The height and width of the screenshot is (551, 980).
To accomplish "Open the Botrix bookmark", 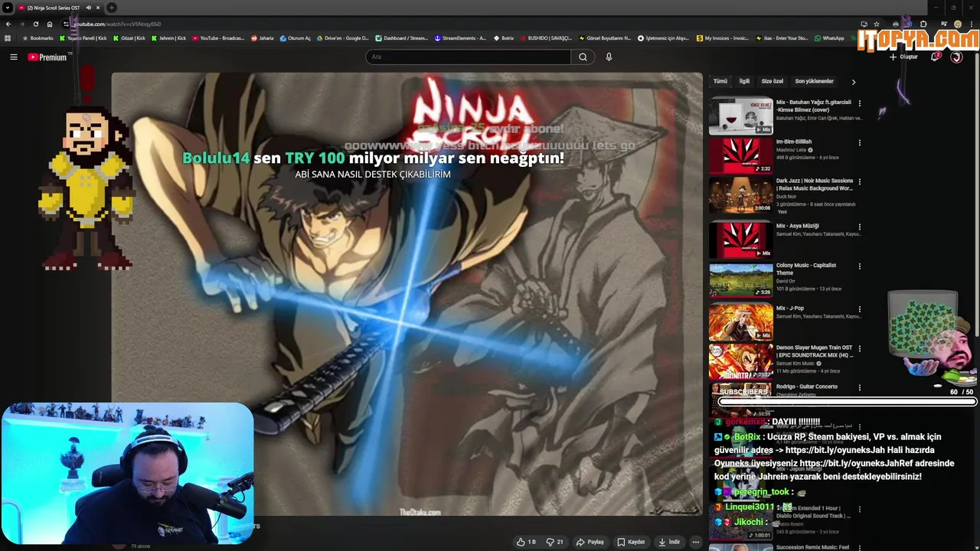I will coord(503,38).
